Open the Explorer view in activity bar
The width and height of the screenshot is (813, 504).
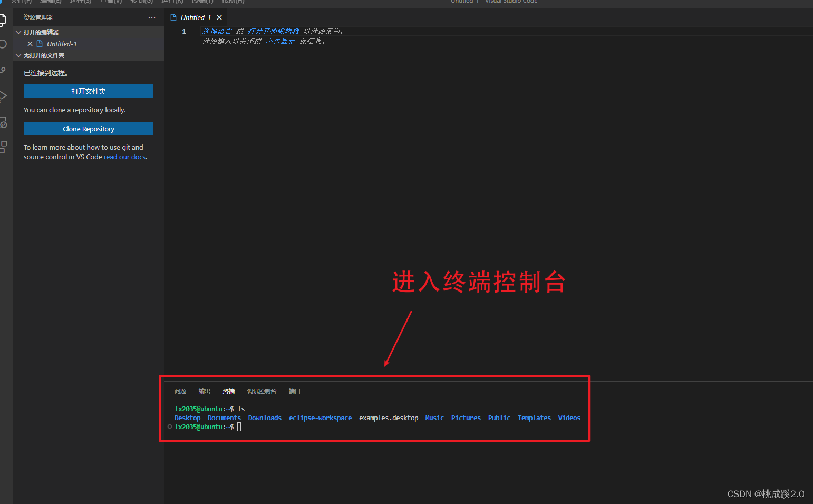(3, 21)
